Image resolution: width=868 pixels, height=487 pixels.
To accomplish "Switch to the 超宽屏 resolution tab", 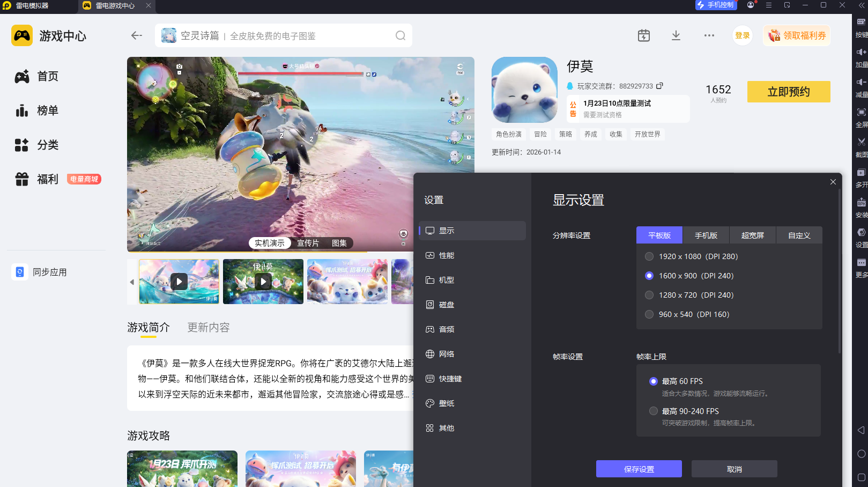I will coord(753,235).
